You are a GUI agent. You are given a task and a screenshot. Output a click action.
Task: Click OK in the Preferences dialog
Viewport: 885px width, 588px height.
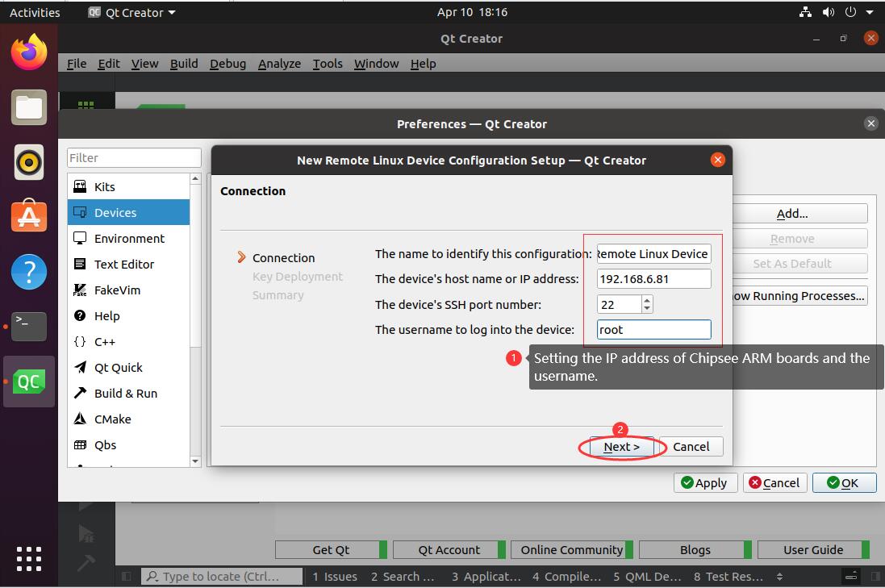(845, 483)
